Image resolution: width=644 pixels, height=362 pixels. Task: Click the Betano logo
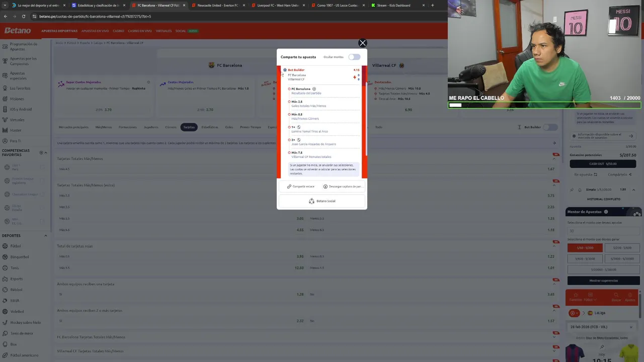(18, 31)
